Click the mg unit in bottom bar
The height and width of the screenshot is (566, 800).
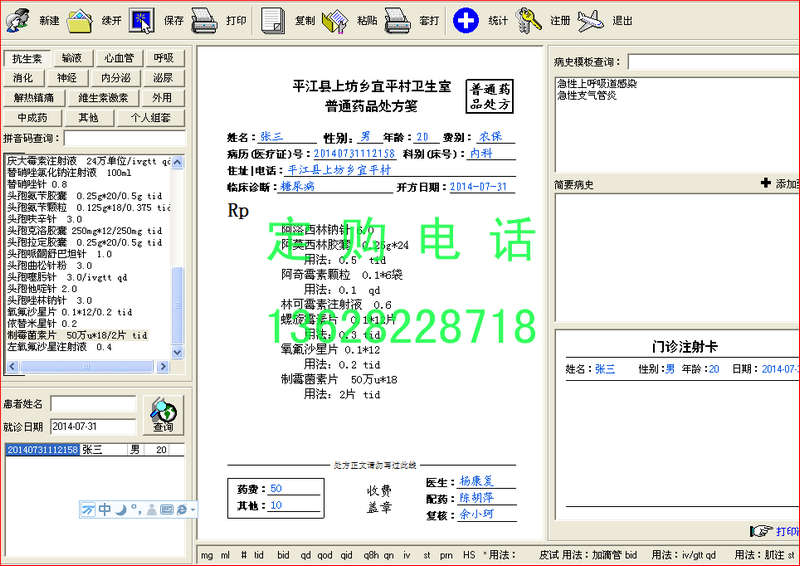pos(207,555)
